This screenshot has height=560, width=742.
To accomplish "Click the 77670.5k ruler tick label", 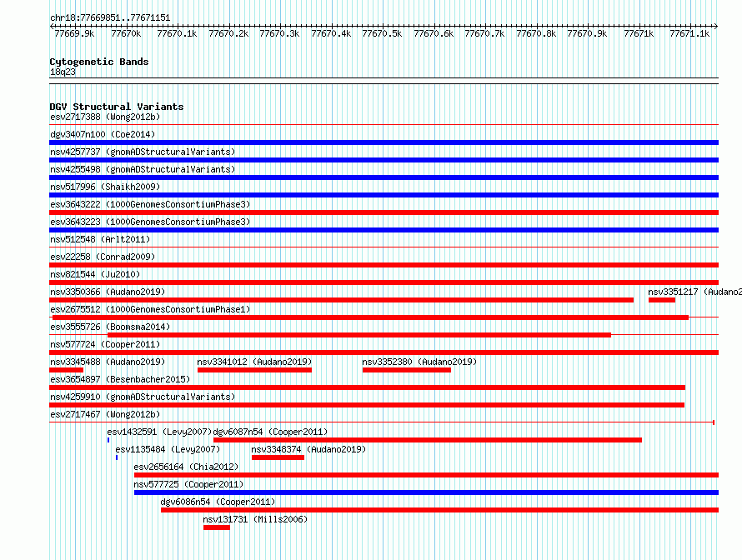I will click(382, 33).
